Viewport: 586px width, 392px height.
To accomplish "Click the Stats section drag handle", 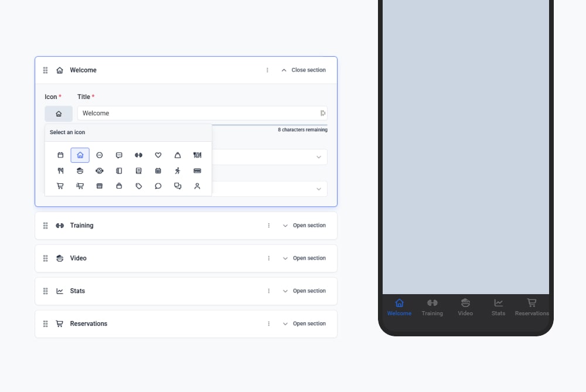I will [x=45, y=291].
